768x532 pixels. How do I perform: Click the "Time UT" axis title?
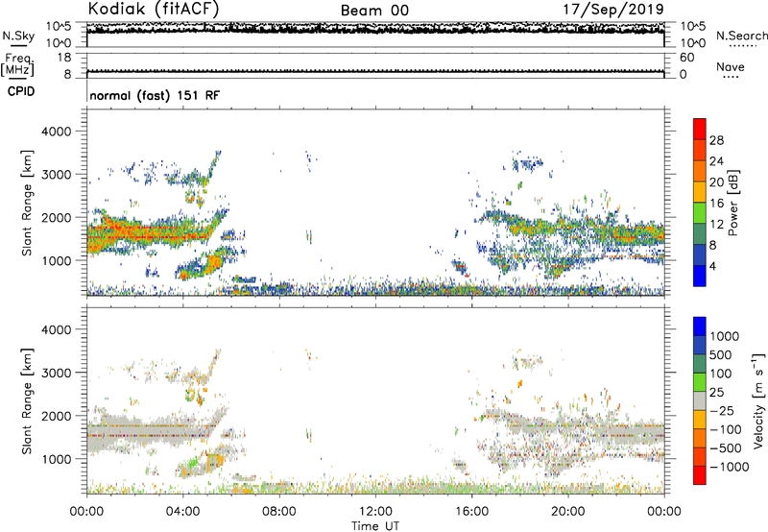click(375, 526)
